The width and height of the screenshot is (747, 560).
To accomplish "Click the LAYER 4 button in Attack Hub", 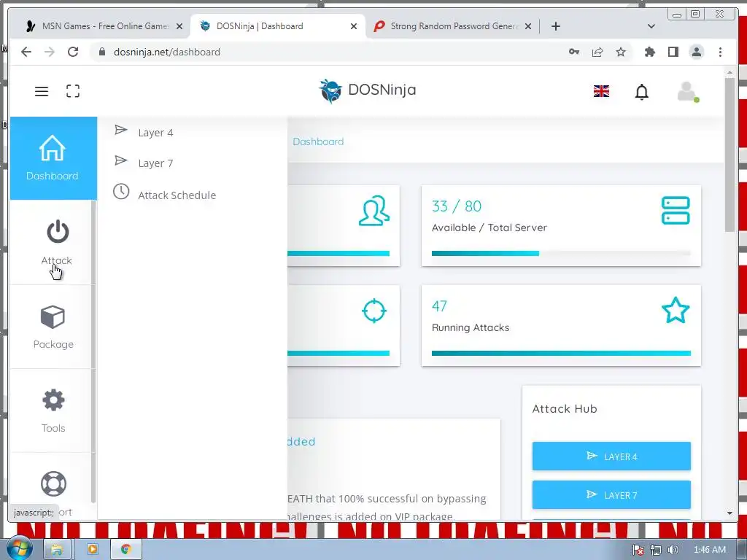I will coord(611,456).
